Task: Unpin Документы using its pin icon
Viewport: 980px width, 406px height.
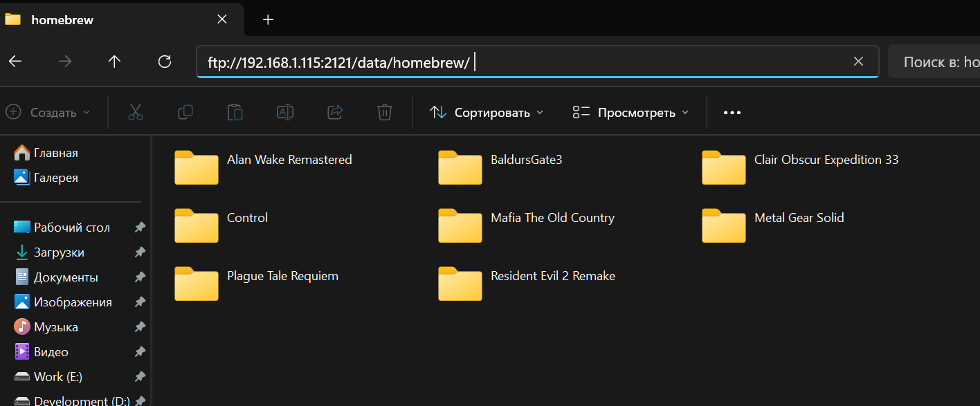Action: click(140, 277)
